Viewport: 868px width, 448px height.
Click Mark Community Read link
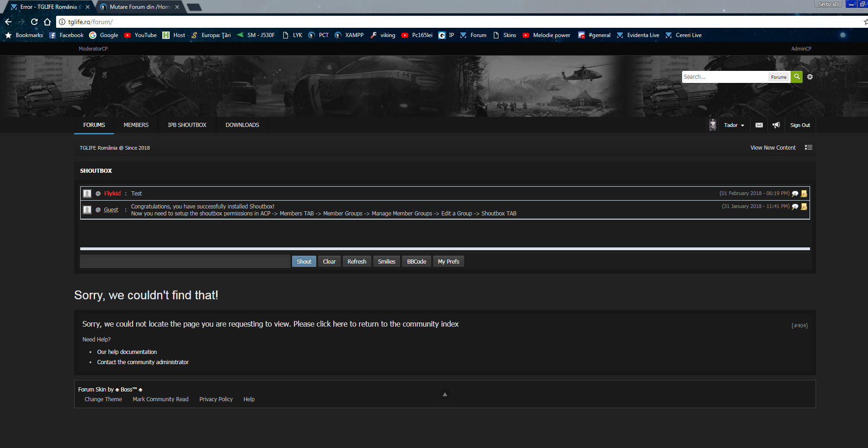click(160, 399)
